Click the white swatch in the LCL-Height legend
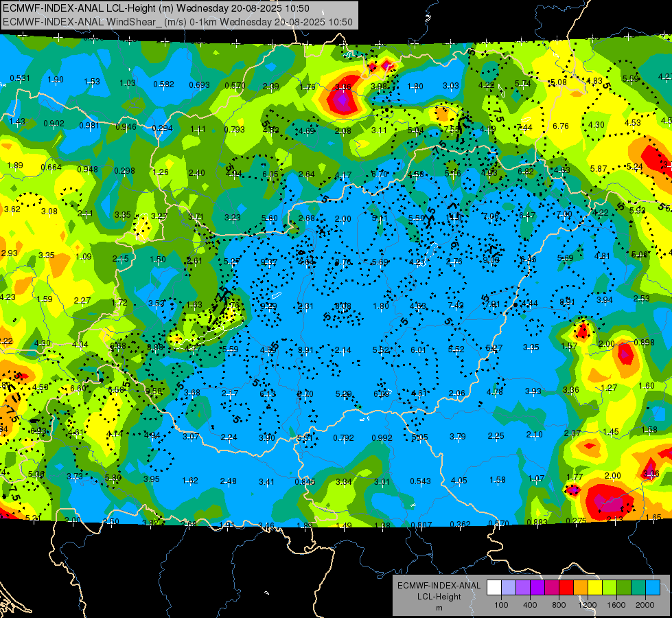 494,588
